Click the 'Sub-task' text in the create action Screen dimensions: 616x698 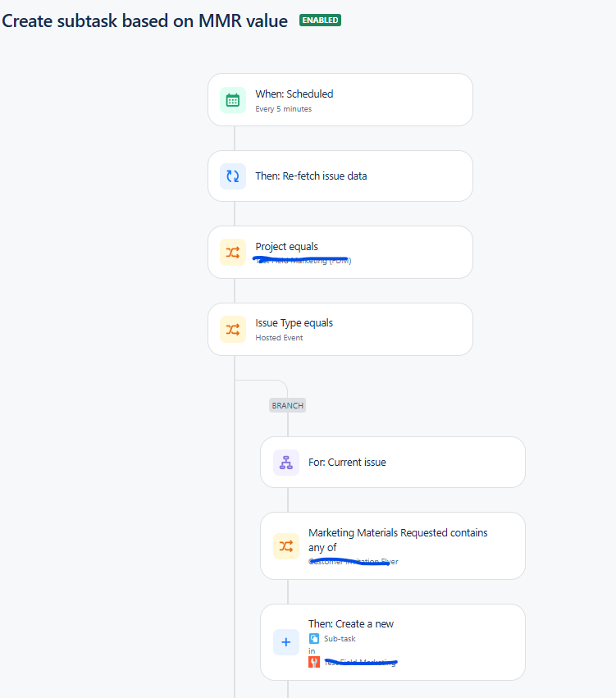(x=340, y=639)
